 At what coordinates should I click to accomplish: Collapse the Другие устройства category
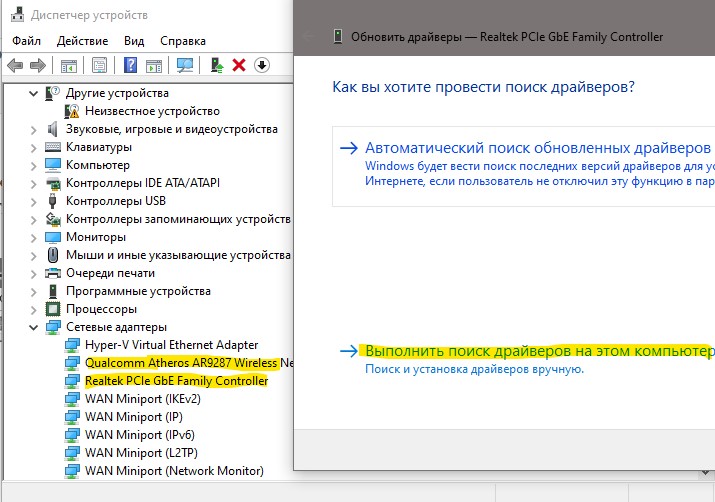pyautogui.click(x=33, y=93)
